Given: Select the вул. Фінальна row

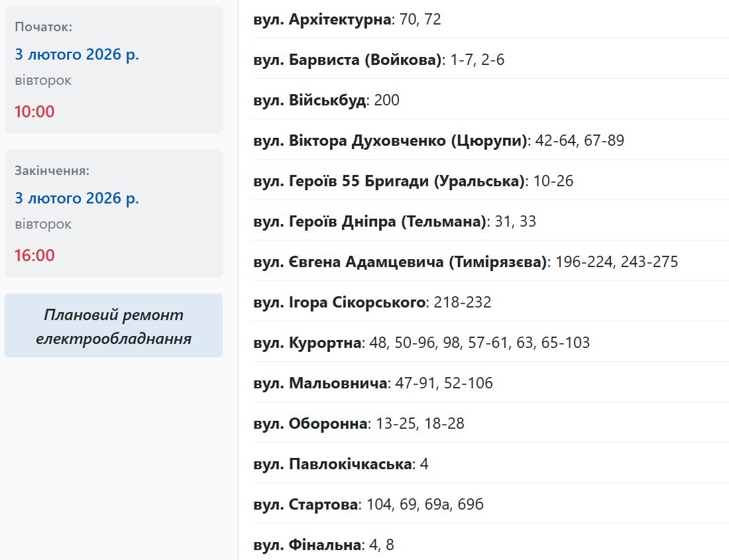Looking at the screenshot, I should [x=323, y=545].
